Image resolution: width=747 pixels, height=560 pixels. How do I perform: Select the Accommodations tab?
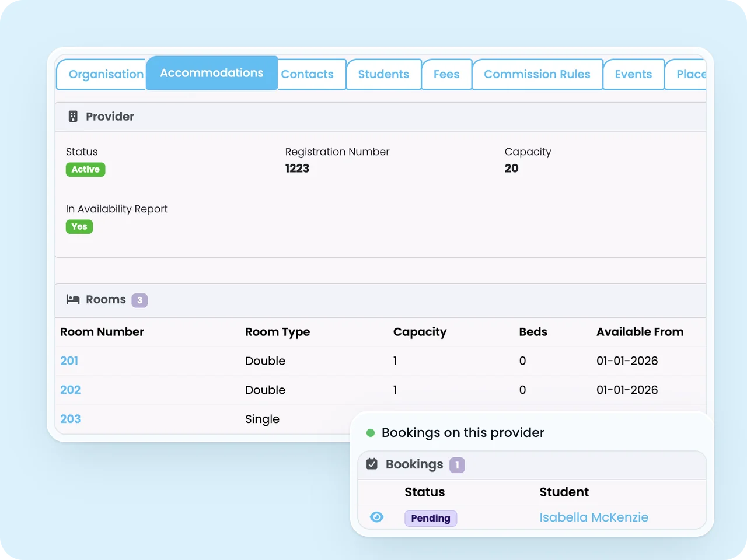pyautogui.click(x=212, y=73)
